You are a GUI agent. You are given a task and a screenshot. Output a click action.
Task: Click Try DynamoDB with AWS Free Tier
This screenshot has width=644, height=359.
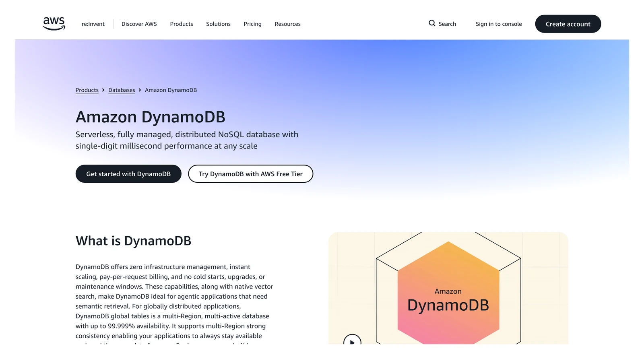[x=250, y=174]
